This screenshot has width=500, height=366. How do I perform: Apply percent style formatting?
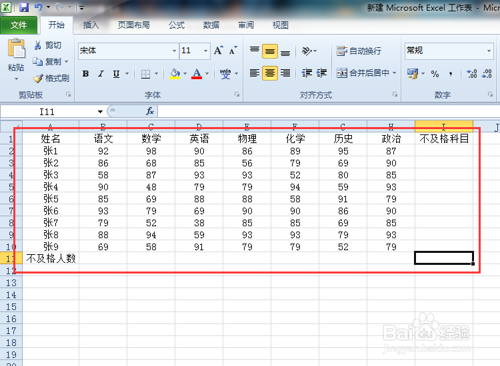tap(435, 74)
